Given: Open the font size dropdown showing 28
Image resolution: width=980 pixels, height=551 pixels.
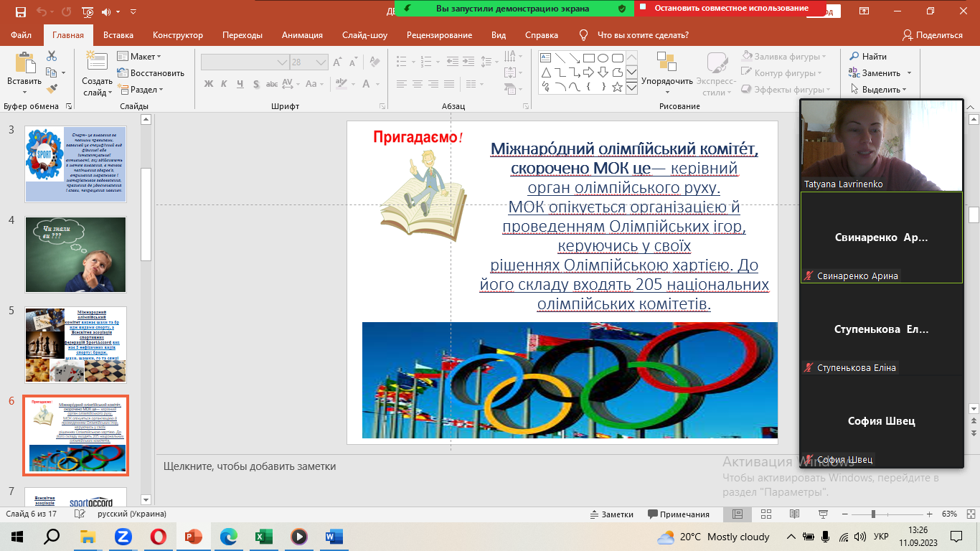Looking at the screenshot, I should (x=320, y=62).
